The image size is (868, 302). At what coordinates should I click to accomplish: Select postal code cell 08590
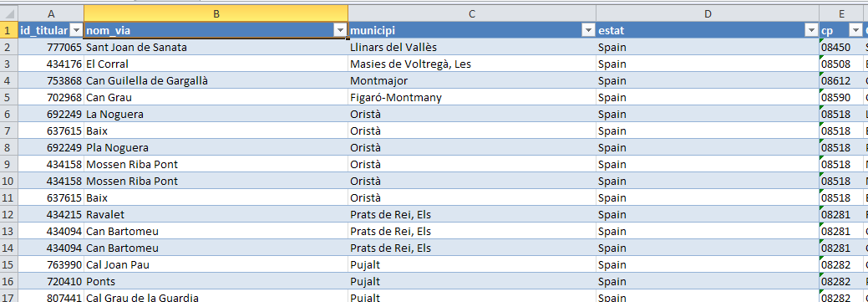(841, 98)
